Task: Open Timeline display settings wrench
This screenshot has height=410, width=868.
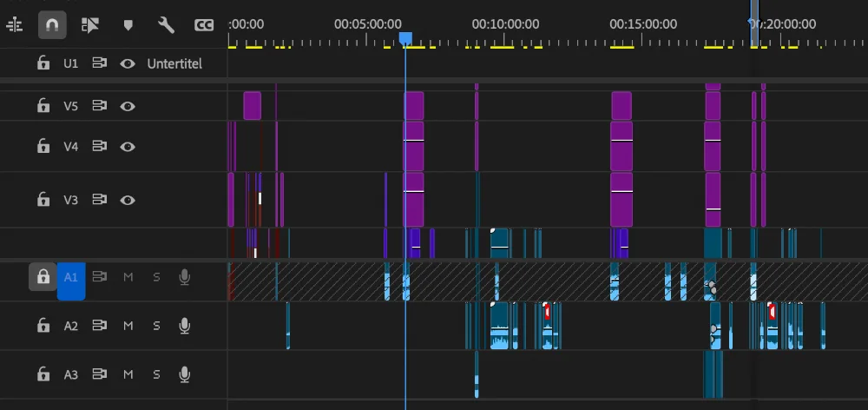Action: pyautogui.click(x=166, y=25)
